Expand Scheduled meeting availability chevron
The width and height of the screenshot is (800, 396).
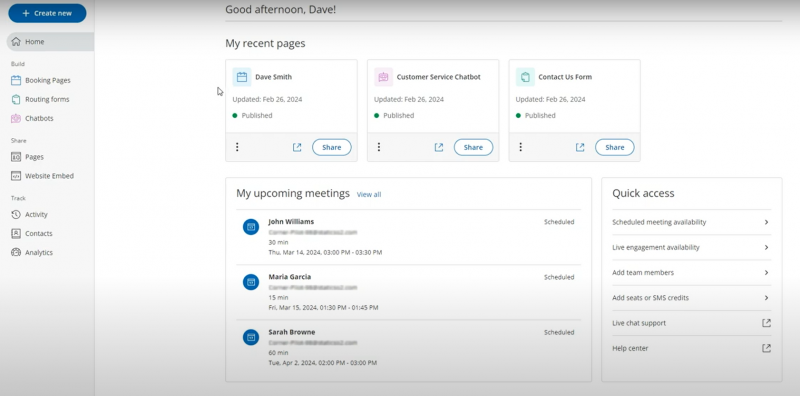(x=766, y=222)
